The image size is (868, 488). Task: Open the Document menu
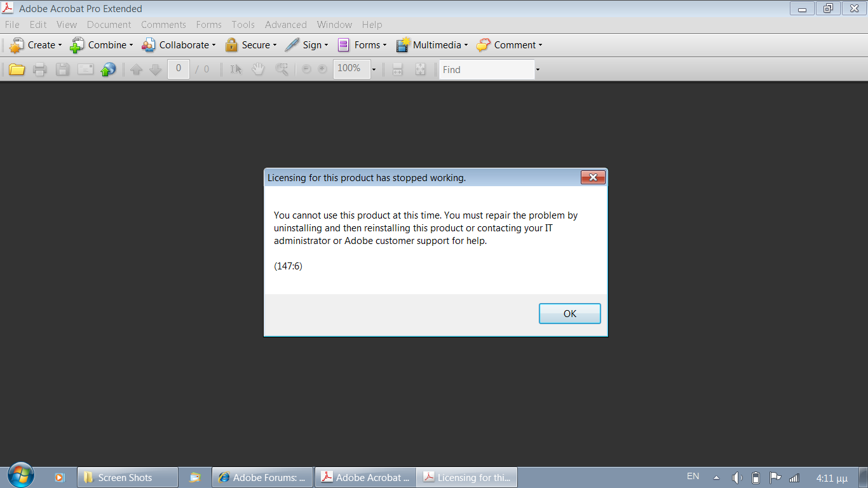(109, 25)
